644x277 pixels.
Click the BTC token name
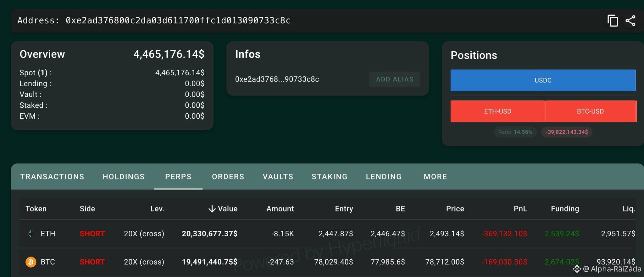[48, 262]
